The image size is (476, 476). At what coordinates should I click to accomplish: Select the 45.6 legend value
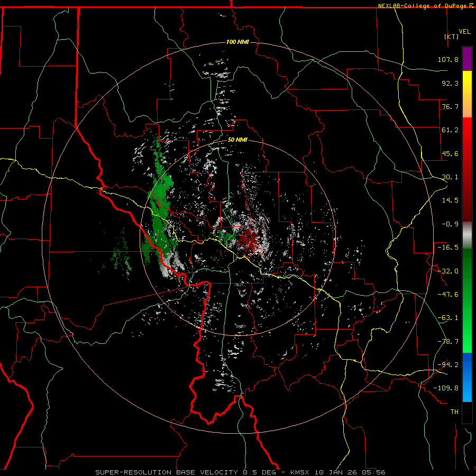(x=450, y=153)
